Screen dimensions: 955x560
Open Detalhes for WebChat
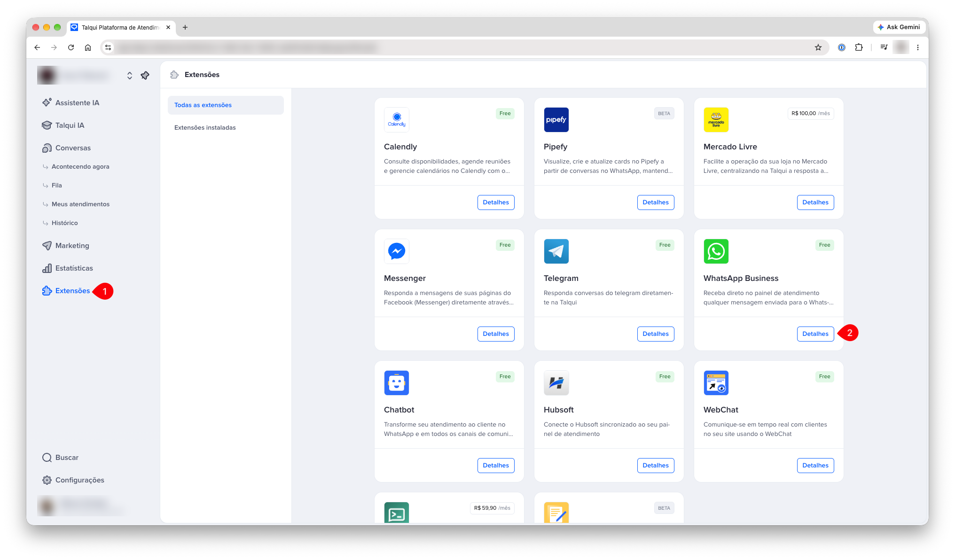[815, 465]
